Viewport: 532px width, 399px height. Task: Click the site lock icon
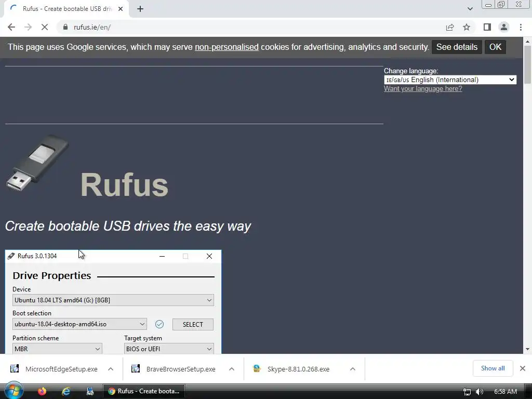65,27
